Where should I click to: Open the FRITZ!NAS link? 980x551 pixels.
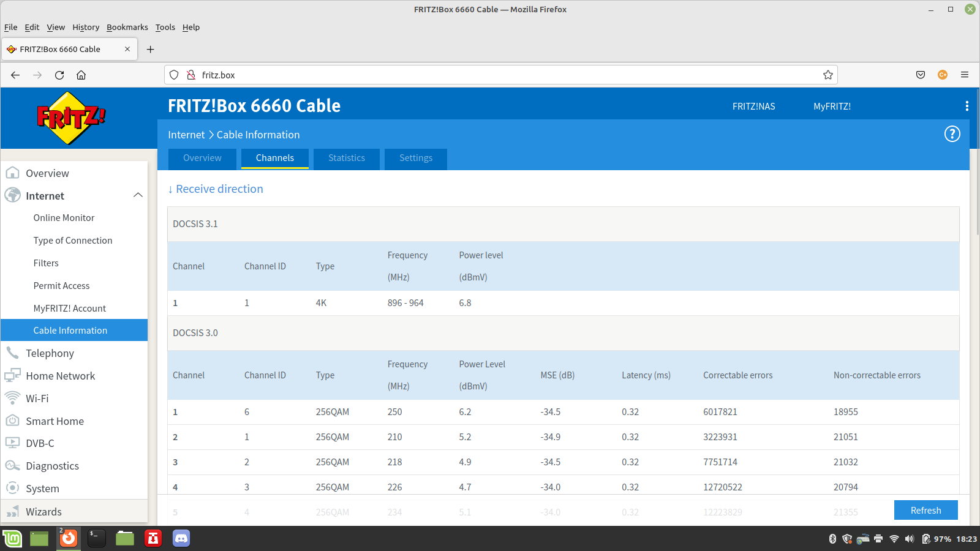click(753, 107)
